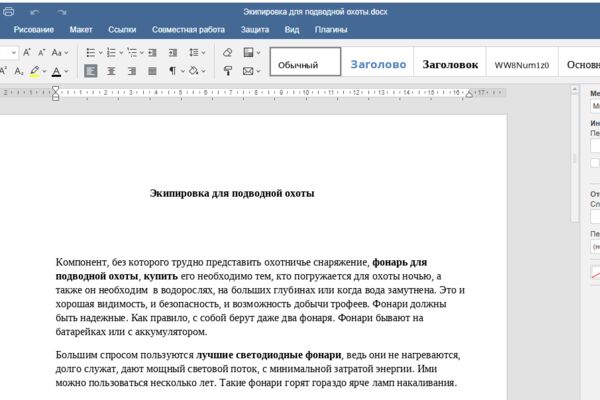Toggle left alignment button
600x400 pixels.
[x=91, y=71]
